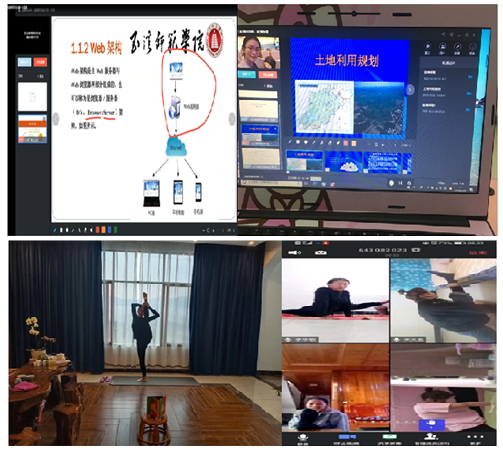Select second blue thumbnail under 土地利用规划 slide
The height and width of the screenshot is (453, 503).
coord(344,162)
